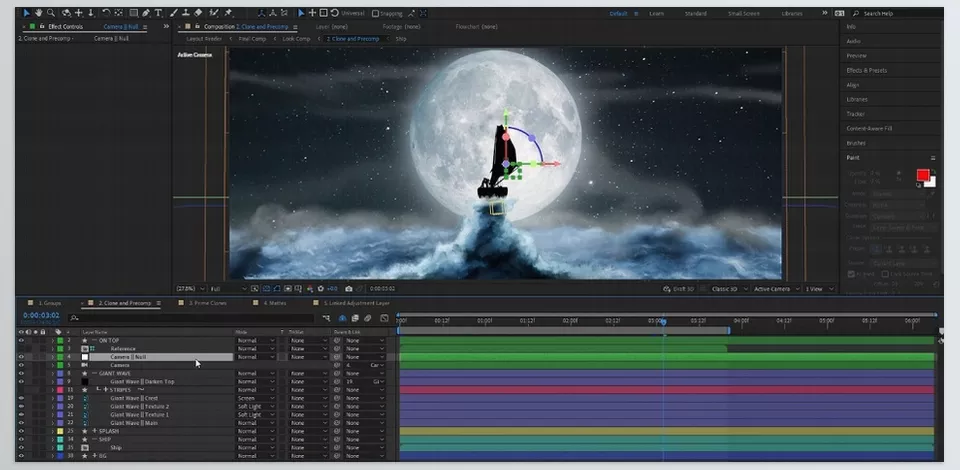
Task: Select the Pen tool
Action: click(146, 13)
